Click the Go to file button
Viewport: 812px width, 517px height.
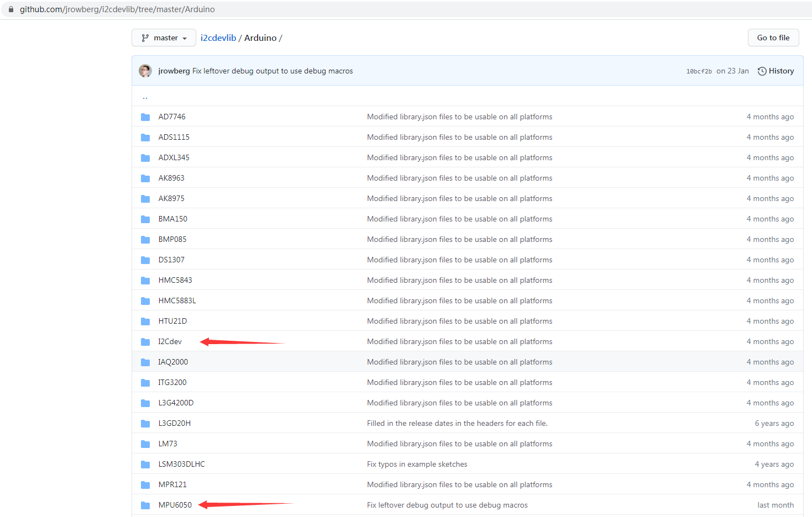tap(773, 38)
